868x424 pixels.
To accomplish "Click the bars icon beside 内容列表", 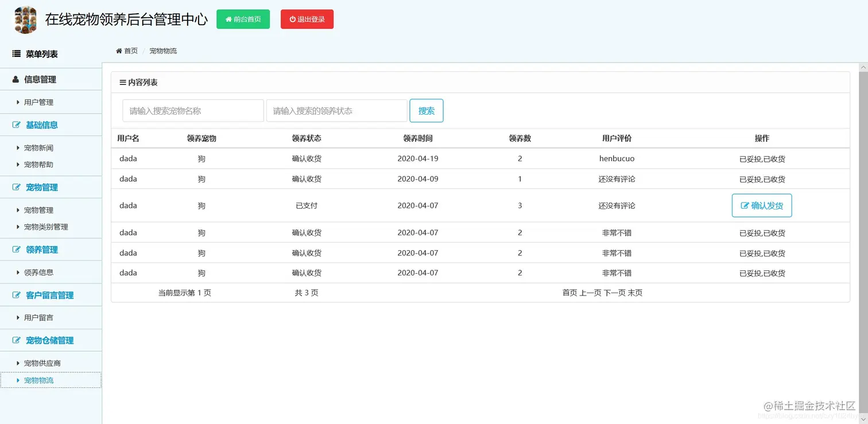I will tap(123, 83).
